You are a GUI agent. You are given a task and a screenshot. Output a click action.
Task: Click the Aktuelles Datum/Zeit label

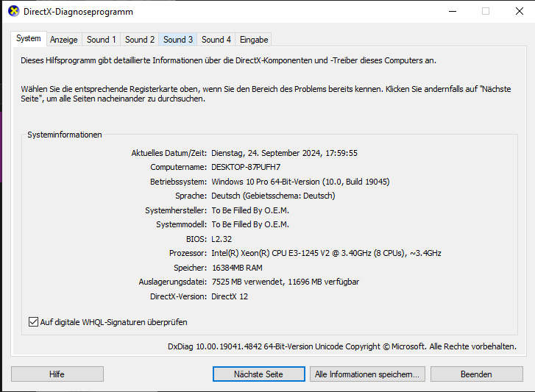(169, 153)
